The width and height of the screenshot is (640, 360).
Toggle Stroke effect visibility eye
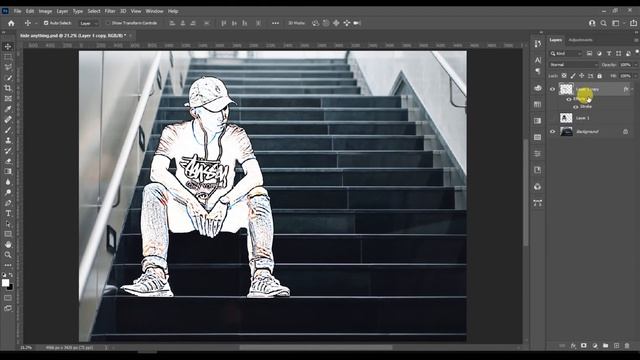pos(576,107)
